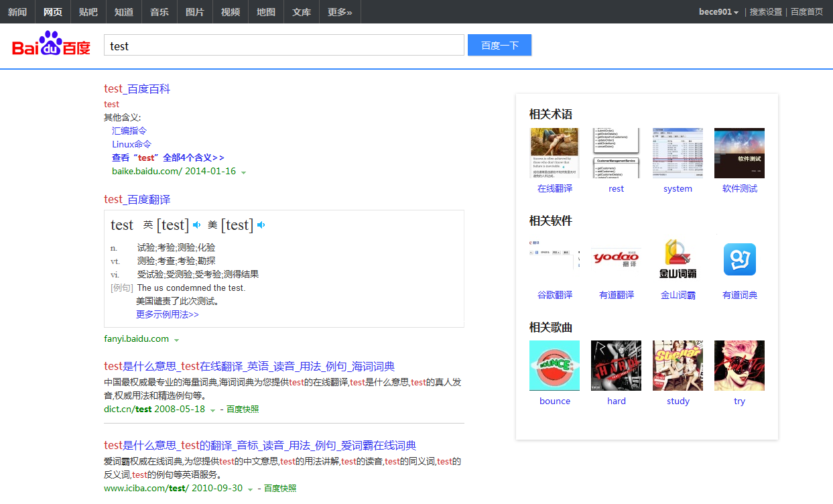The height and width of the screenshot is (504, 833).
Task: Open 搜索设置 in the top bar
Action: coord(766,11)
